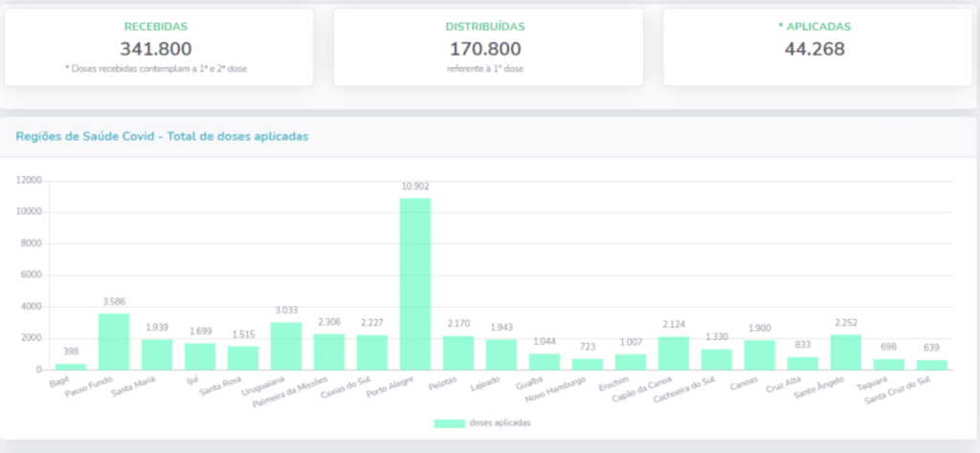Screen dimensions: 980x453
Task: Select the Santa Cruz do Sul bar
Action: point(932,365)
